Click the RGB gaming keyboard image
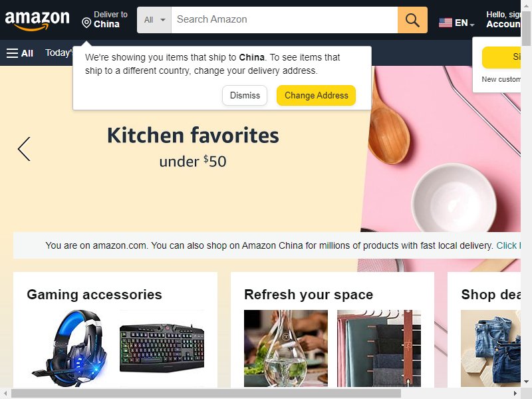Viewport: 532px width, 399px height. click(x=162, y=348)
